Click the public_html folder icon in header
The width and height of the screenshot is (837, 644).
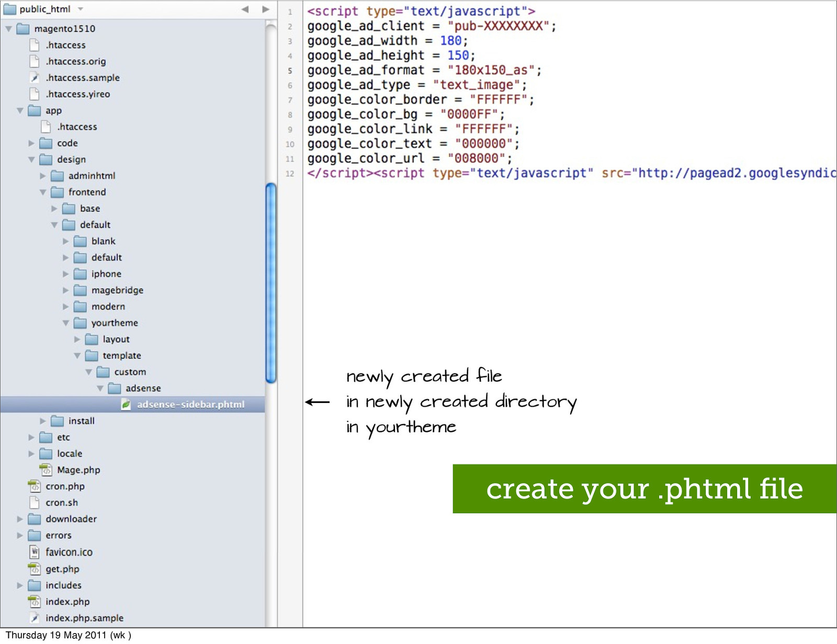10,9
